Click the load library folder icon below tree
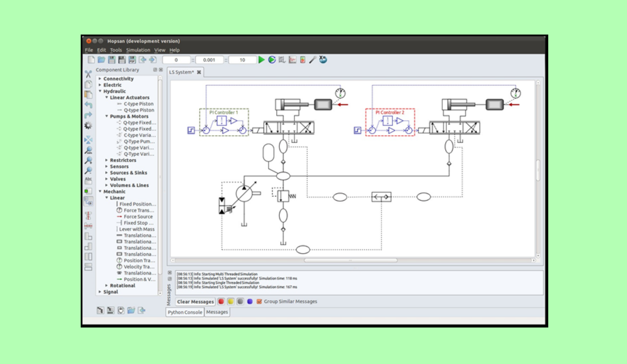Image resolution: width=627 pixels, height=364 pixels. [x=131, y=310]
